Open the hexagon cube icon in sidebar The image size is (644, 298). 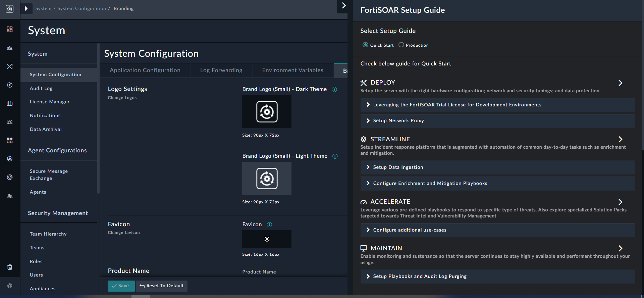[10, 159]
